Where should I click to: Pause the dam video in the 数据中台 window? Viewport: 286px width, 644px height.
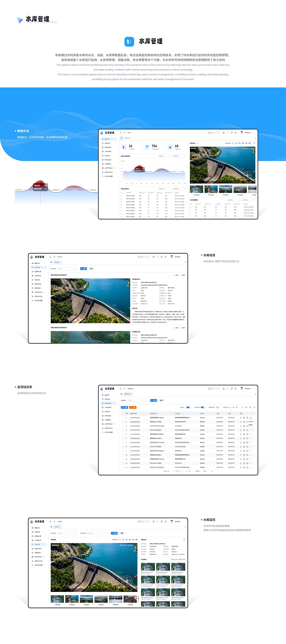tap(192, 182)
